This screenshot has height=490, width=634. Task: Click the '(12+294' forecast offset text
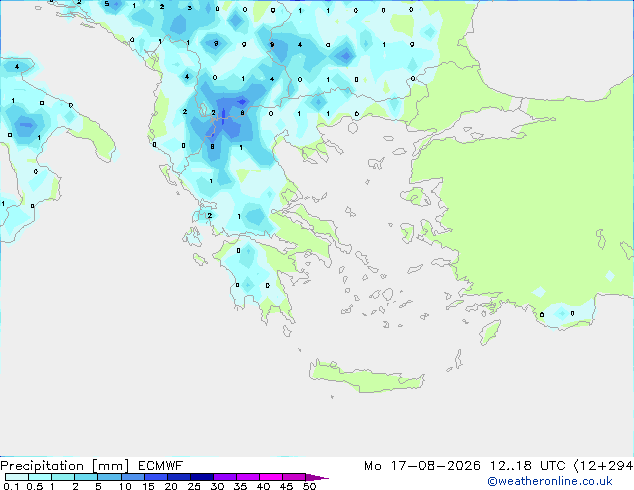coord(603,466)
